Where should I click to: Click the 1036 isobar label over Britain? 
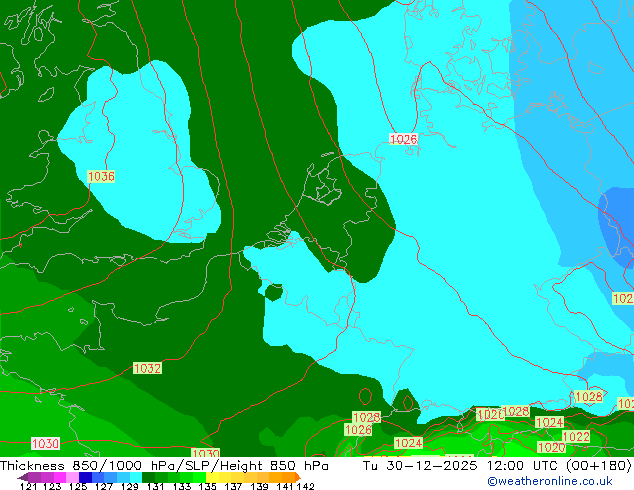(101, 176)
